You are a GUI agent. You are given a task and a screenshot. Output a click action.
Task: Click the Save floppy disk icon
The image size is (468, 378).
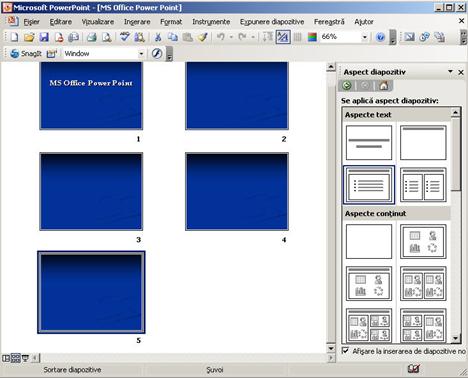coord(44,37)
